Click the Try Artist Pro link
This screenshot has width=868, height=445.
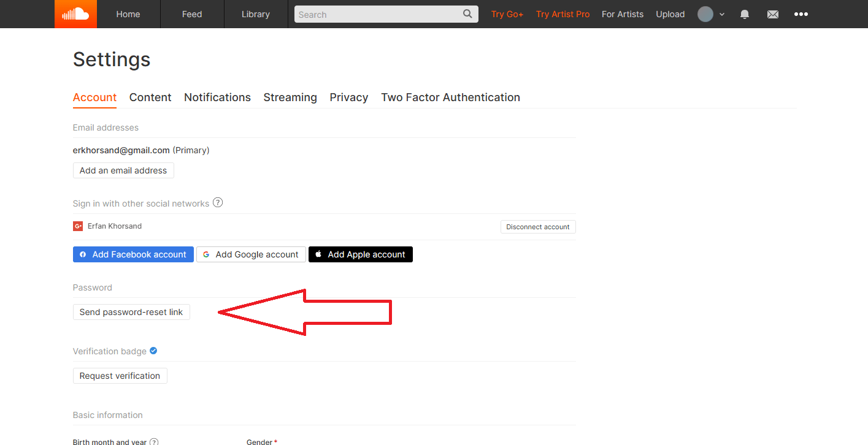tap(563, 14)
